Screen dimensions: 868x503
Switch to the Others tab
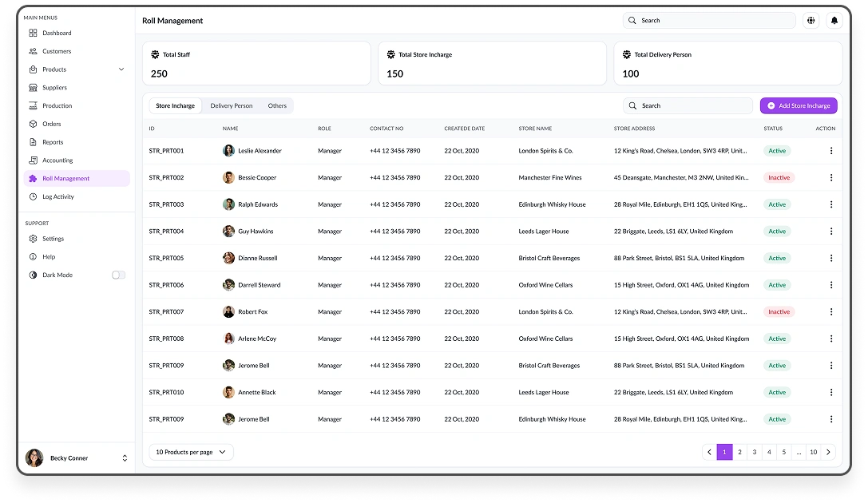pos(277,105)
